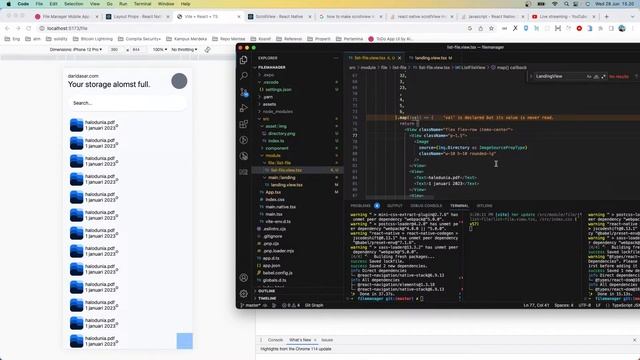Click the Explorer more actions ellipsis
Screen dimensions: 640x360
click(336, 58)
